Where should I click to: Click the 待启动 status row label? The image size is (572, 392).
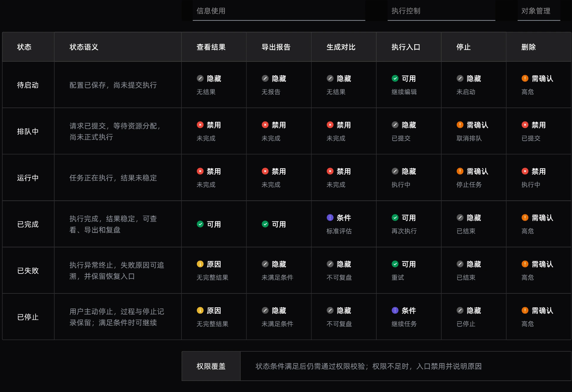coord(28,85)
